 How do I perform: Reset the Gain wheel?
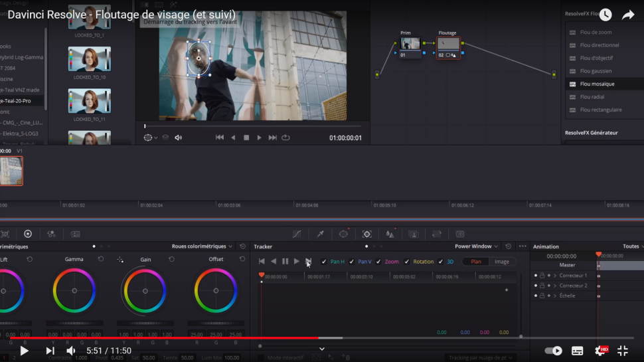point(172,259)
